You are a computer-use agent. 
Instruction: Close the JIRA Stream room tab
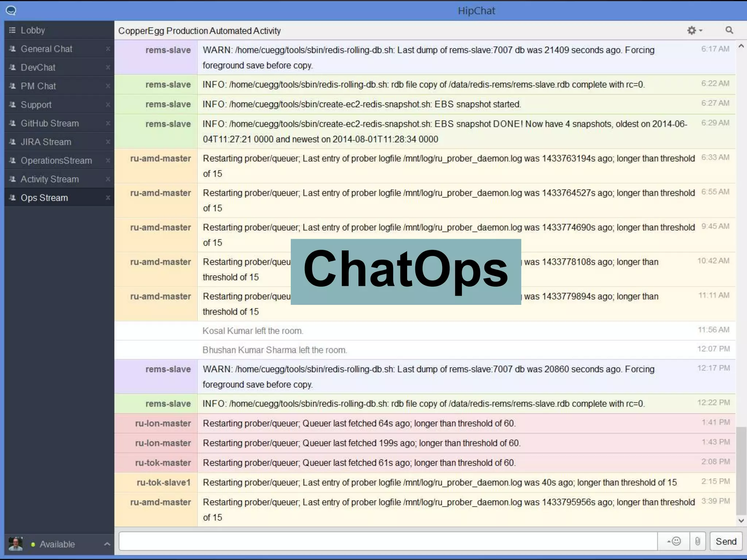tap(108, 142)
